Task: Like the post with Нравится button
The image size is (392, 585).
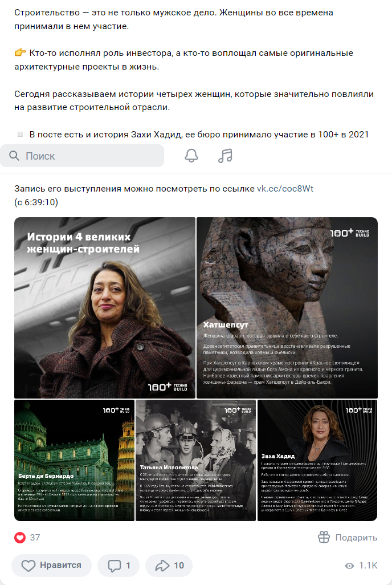Action: pyautogui.click(x=51, y=566)
